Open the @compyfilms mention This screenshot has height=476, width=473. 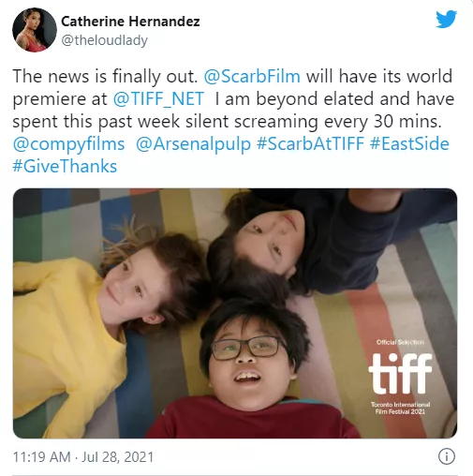[x=68, y=144]
